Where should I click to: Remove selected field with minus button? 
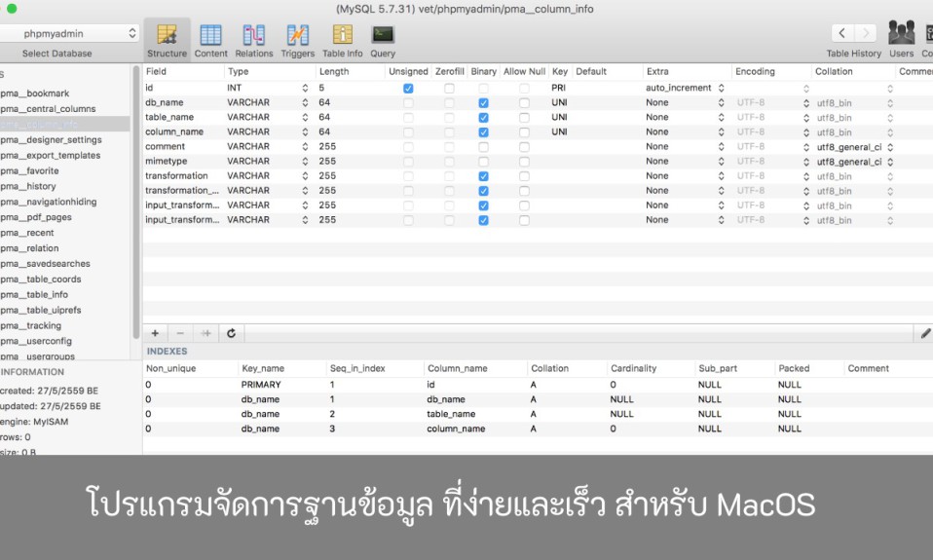[x=180, y=333]
